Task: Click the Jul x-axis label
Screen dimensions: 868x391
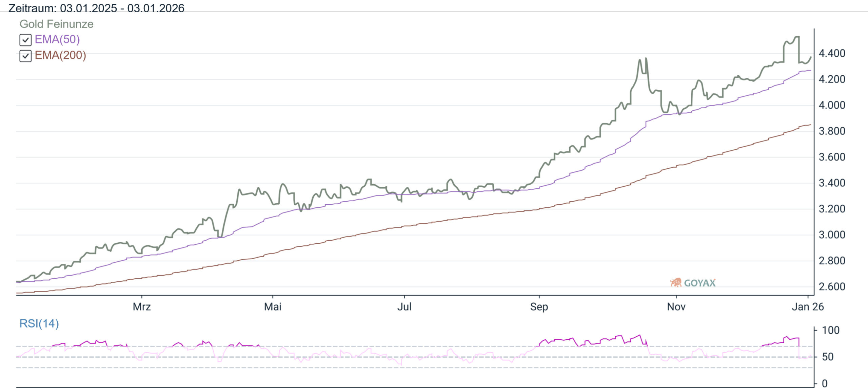Action: coord(404,307)
